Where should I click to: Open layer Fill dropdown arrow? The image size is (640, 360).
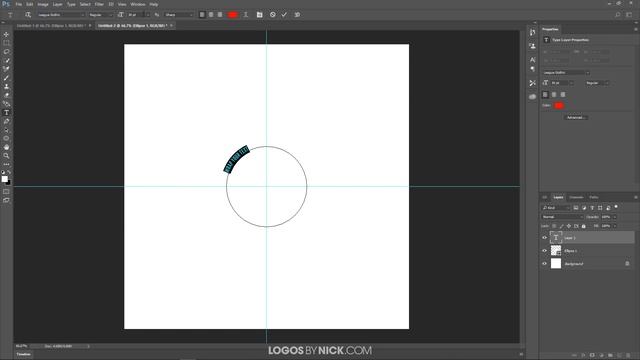pyautogui.click(x=615, y=226)
